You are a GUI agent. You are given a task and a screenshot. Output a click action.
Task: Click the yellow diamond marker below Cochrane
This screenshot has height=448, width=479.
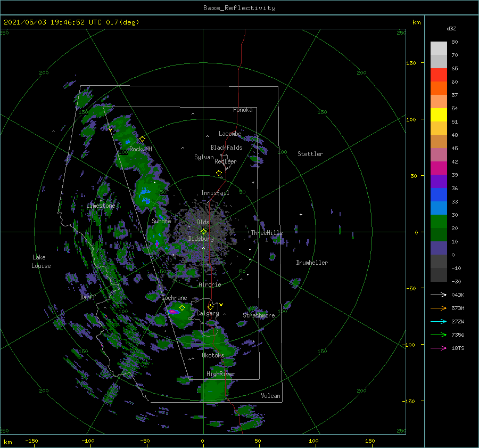pos(183,308)
